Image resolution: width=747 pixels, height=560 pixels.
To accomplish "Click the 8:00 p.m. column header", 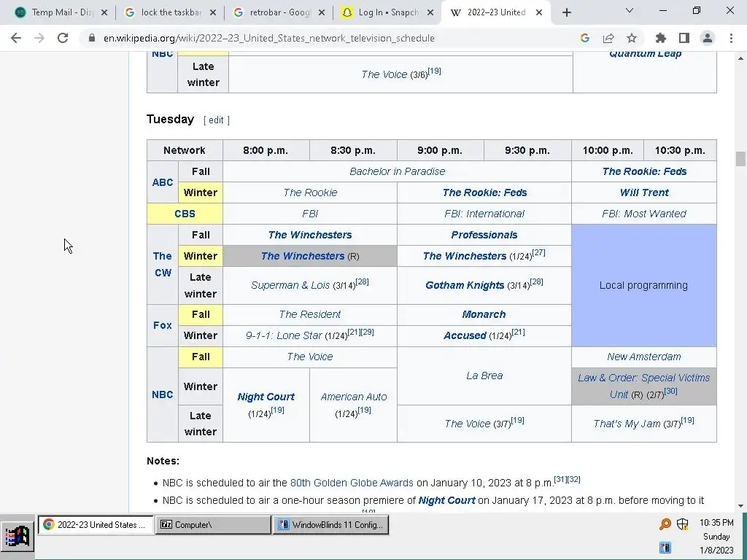I will (x=266, y=150).
